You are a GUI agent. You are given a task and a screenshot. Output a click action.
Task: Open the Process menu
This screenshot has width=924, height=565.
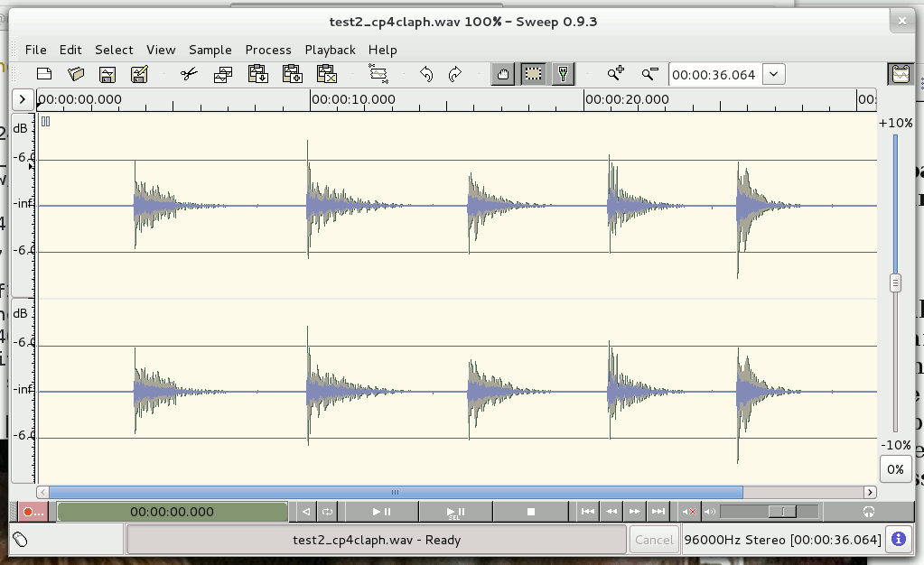click(268, 50)
